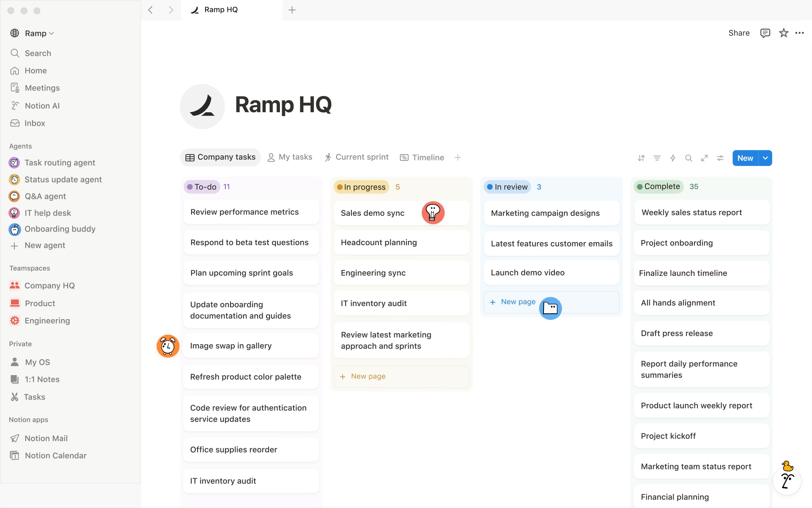Expand board with the full-screen arrows icon
Screen dimensions: 812x508
tap(705, 158)
